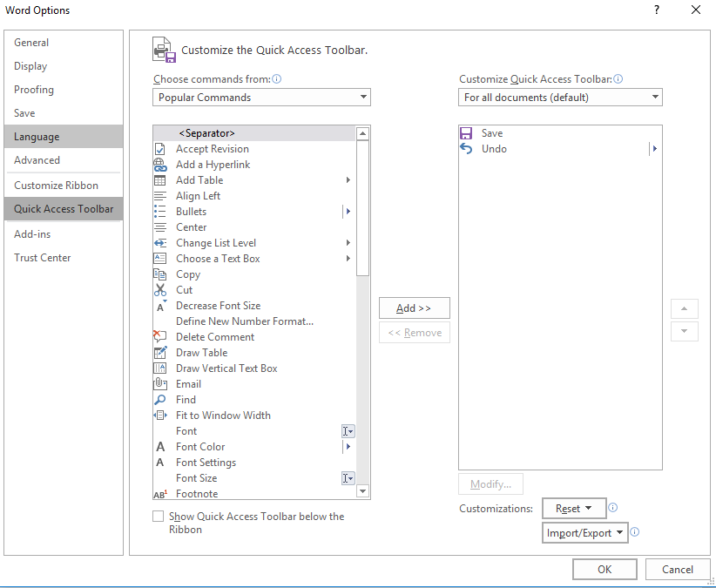Select the <Separator> list entry
Viewport: 716px width, 588px height.
(x=254, y=133)
